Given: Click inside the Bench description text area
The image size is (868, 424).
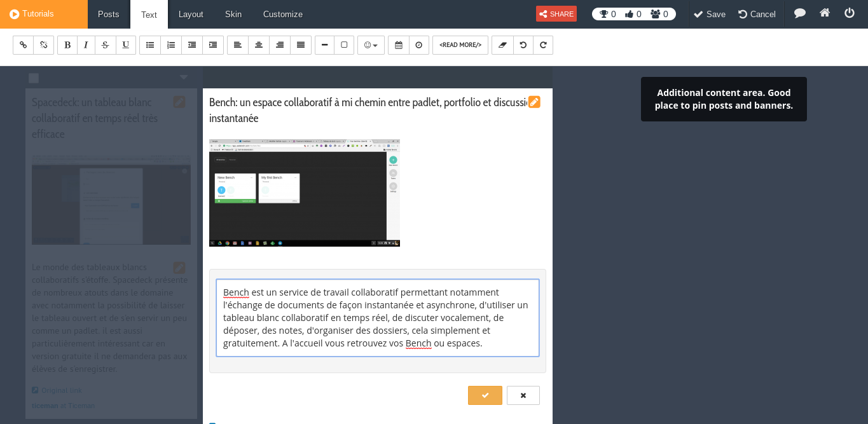Looking at the screenshot, I should click(x=378, y=318).
